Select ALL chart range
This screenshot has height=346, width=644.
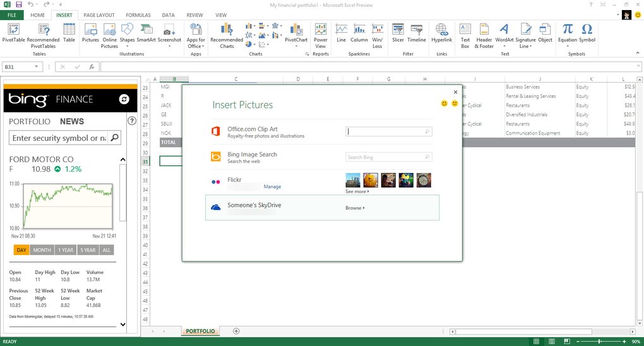pos(107,250)
